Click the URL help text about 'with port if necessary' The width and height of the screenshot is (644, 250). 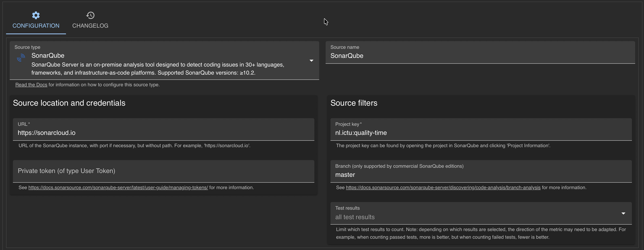tap(135, 146)
